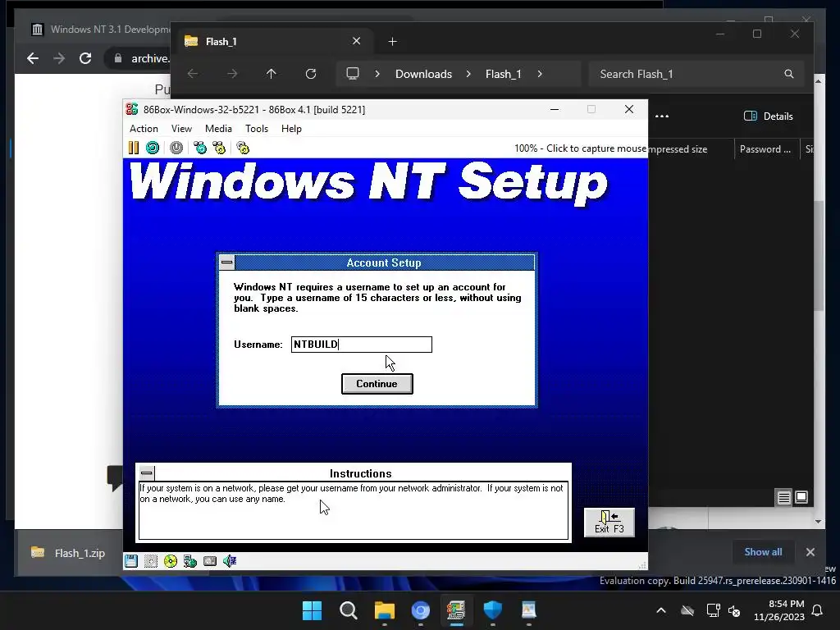Viewport: 840px width, 630px height.
Task: Click the ACPI shutdown power icon
Action: 176,148
